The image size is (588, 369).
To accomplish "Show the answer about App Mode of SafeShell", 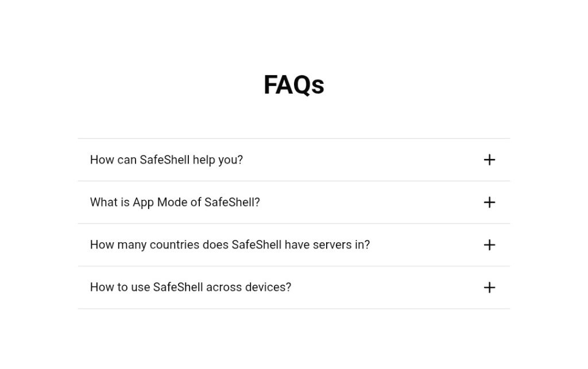I will click(175, 203).
